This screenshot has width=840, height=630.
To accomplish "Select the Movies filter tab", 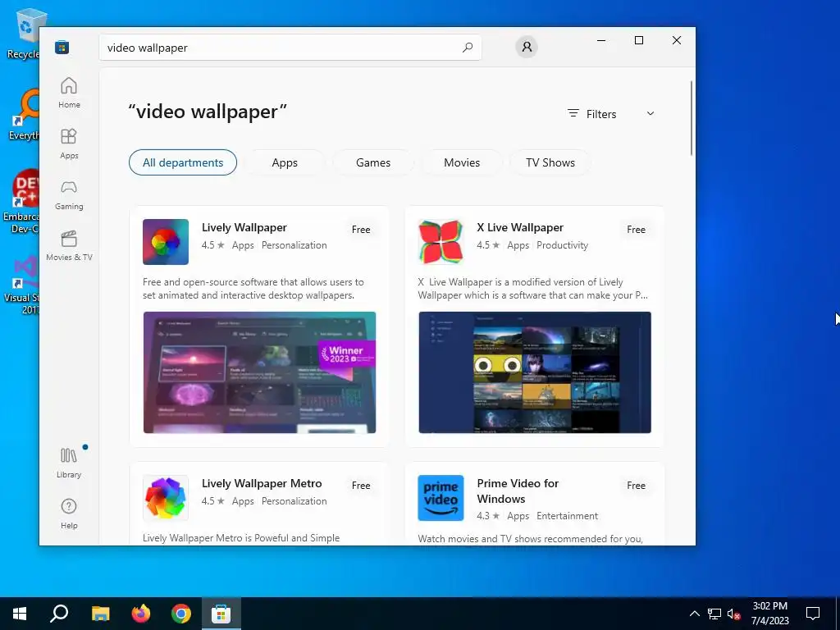I will 462,162.
